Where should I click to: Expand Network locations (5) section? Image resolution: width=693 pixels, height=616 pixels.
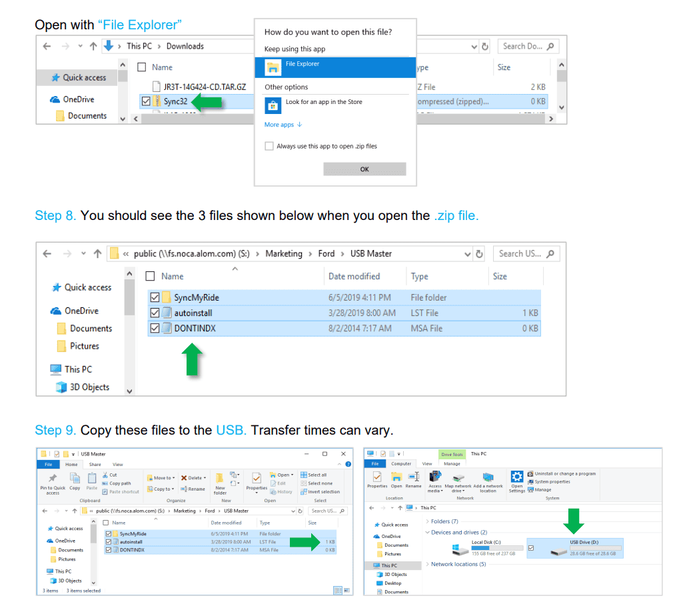click(x=426, y=564)
